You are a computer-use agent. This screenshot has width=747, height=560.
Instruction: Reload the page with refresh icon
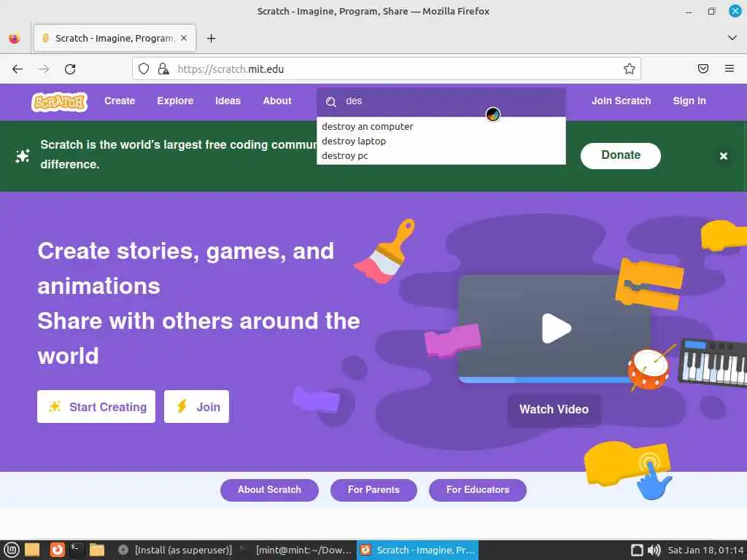pyautogui.click(x=70, y=69)
